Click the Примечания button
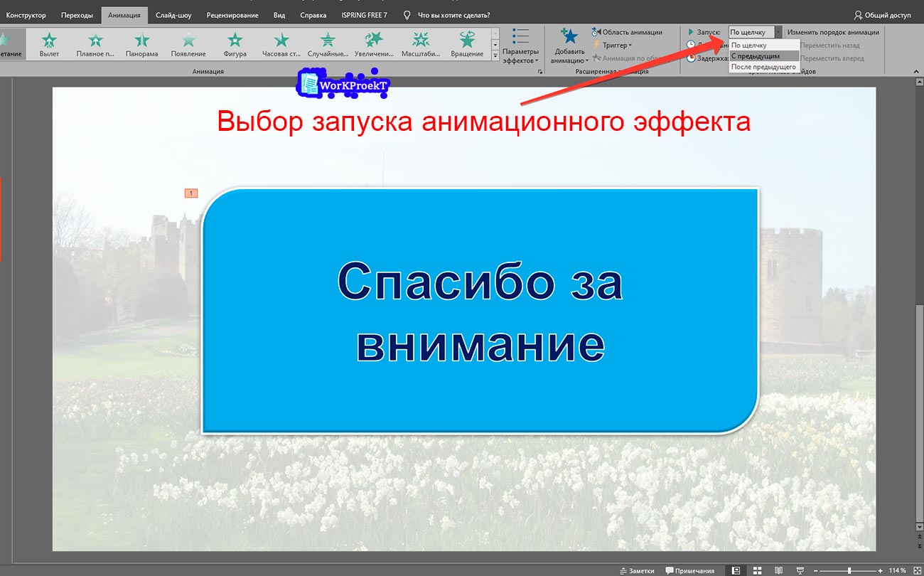 pos(691,570)
